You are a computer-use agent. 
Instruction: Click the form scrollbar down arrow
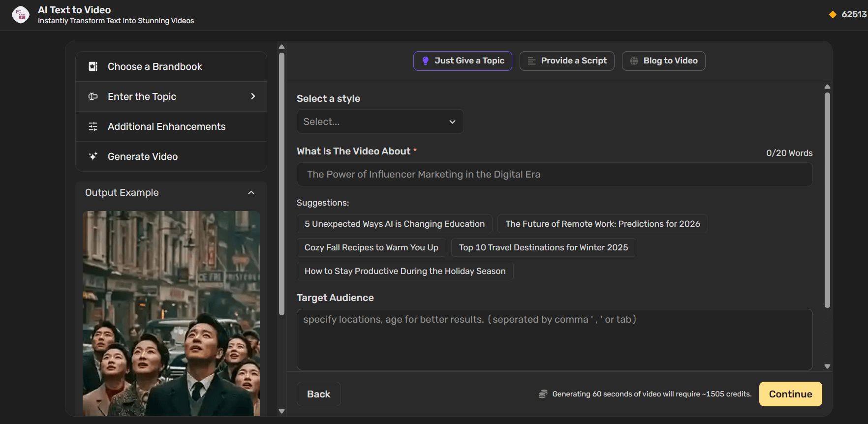point(827,366)
